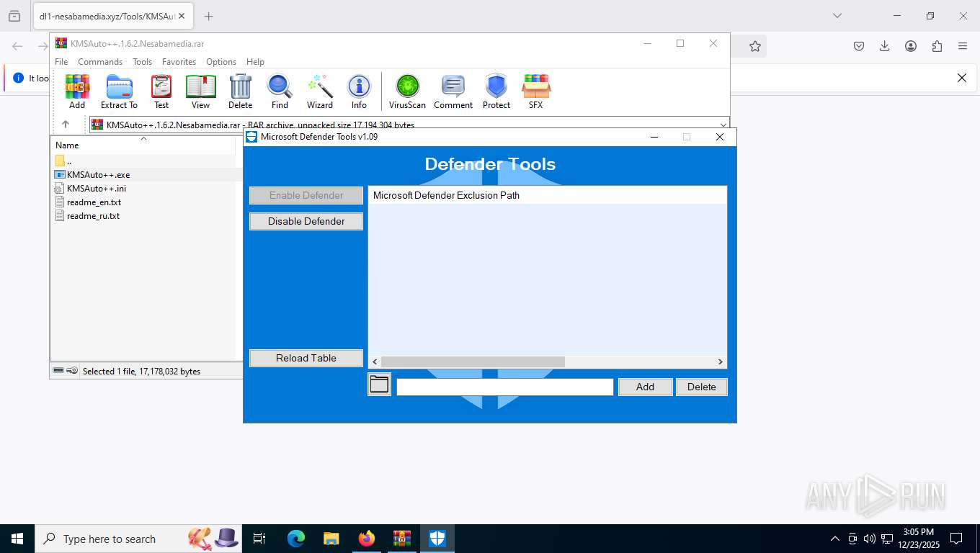Create SFX archive

coord(536,91)
